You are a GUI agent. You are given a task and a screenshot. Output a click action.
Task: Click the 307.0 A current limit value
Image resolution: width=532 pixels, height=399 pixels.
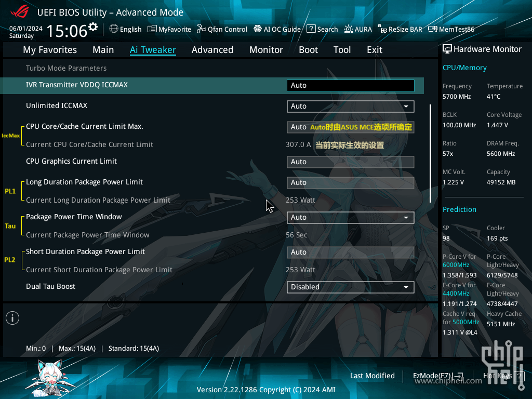[298, 144]
